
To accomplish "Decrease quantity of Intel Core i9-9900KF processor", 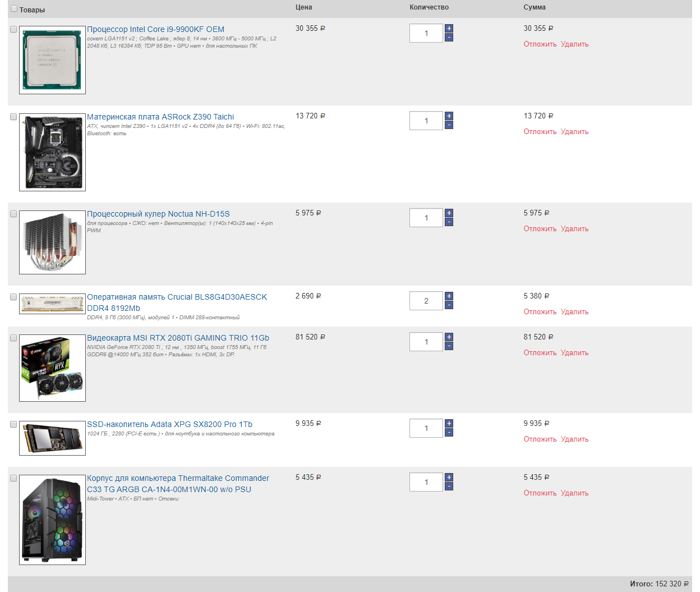I will point(449,38).
